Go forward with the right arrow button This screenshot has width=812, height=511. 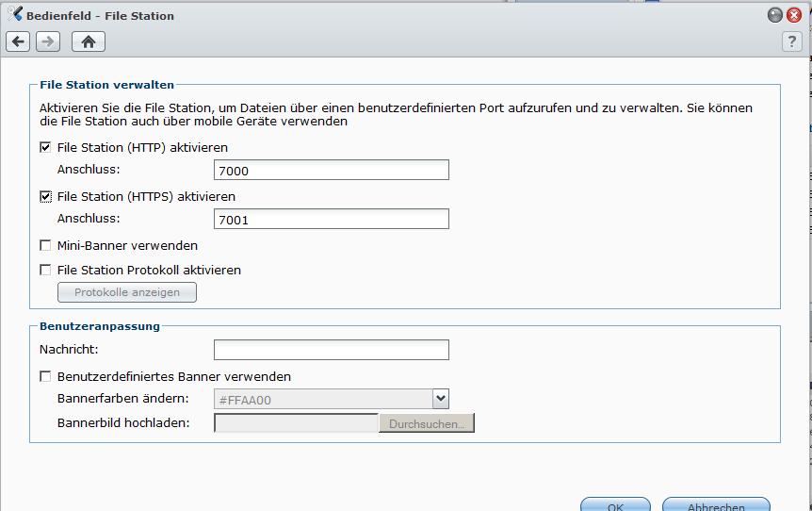tap(48, 41)
